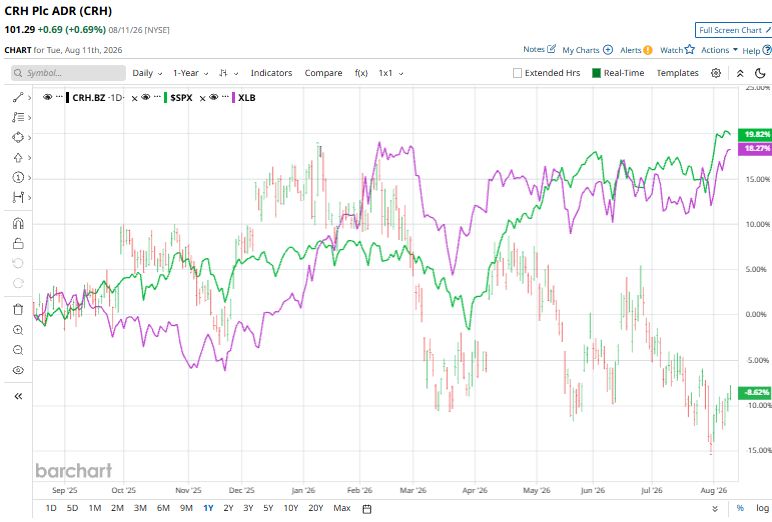
Task: Open the f(x) expressions menu
Action: tap(361, 73)
